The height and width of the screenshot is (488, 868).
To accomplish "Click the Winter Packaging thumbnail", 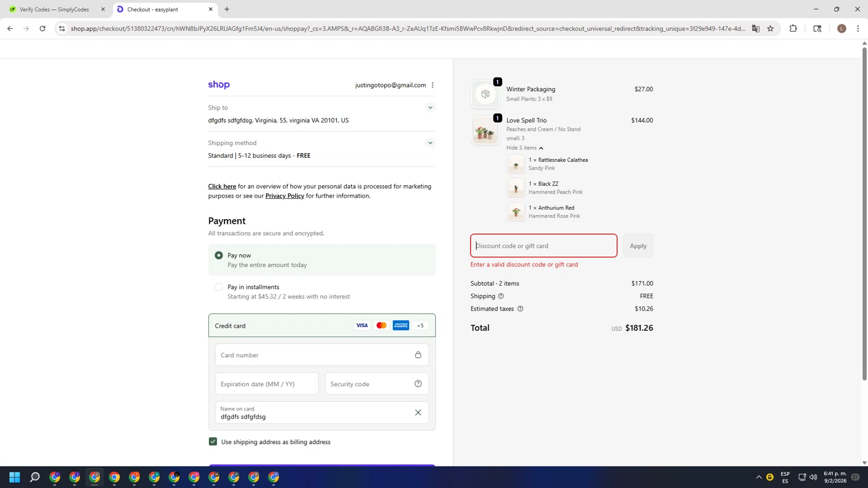I will point(486,94).
